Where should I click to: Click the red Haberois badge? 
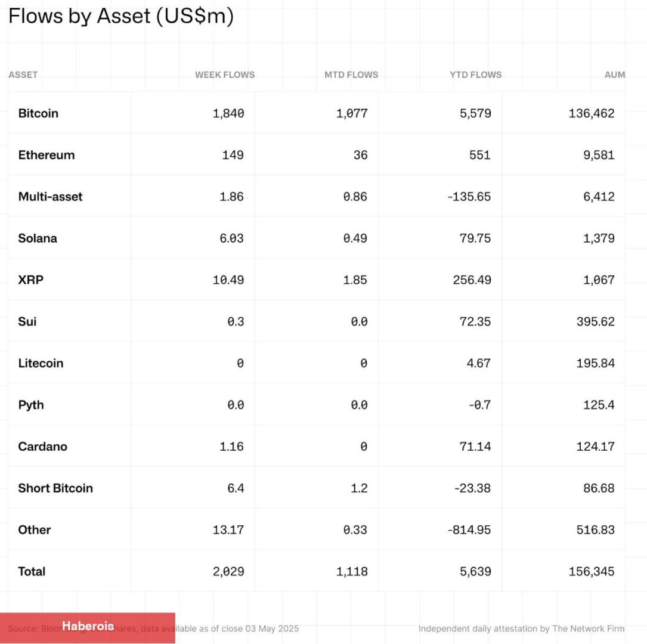tap(88, 627)
